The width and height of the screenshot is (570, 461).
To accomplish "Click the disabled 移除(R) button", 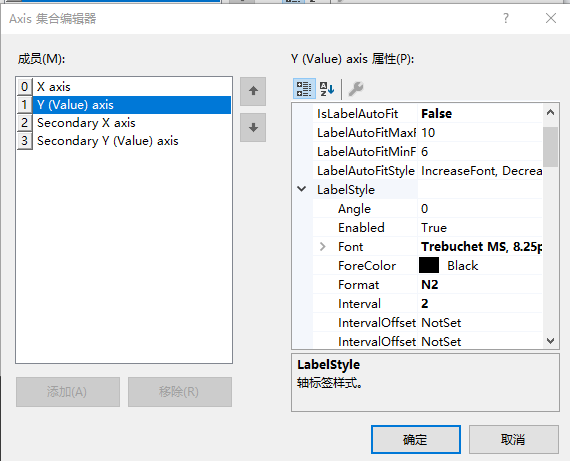I will (x=180, y=392).
